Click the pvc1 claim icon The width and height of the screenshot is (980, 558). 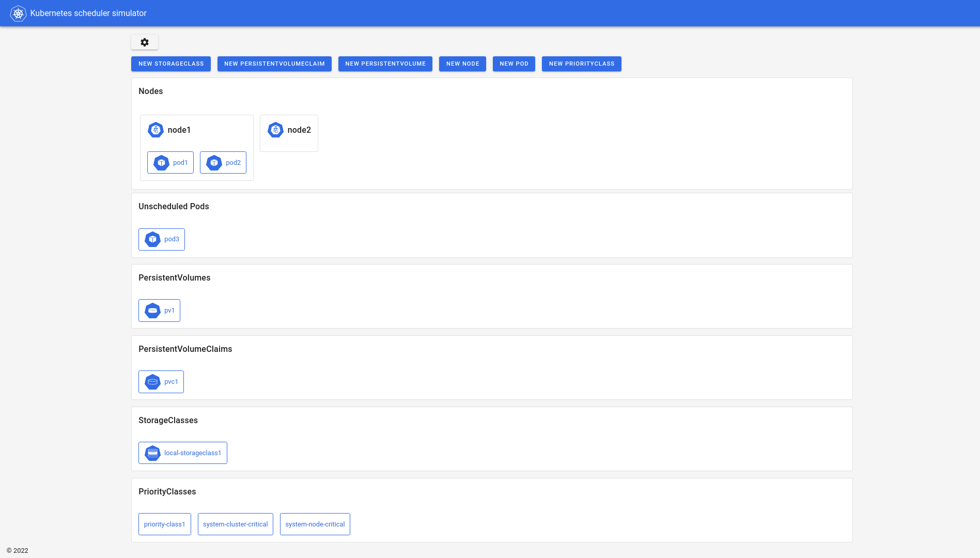152,382
